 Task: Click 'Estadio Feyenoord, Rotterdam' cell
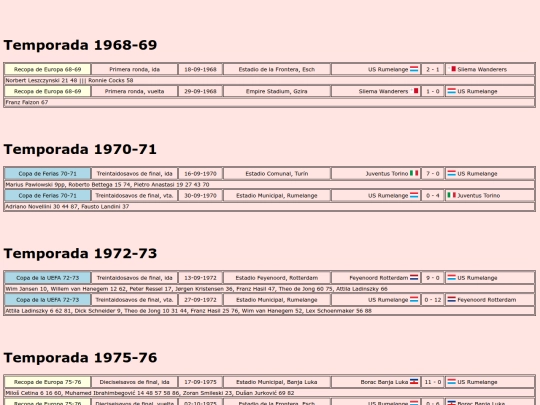(x=277, y=278)
